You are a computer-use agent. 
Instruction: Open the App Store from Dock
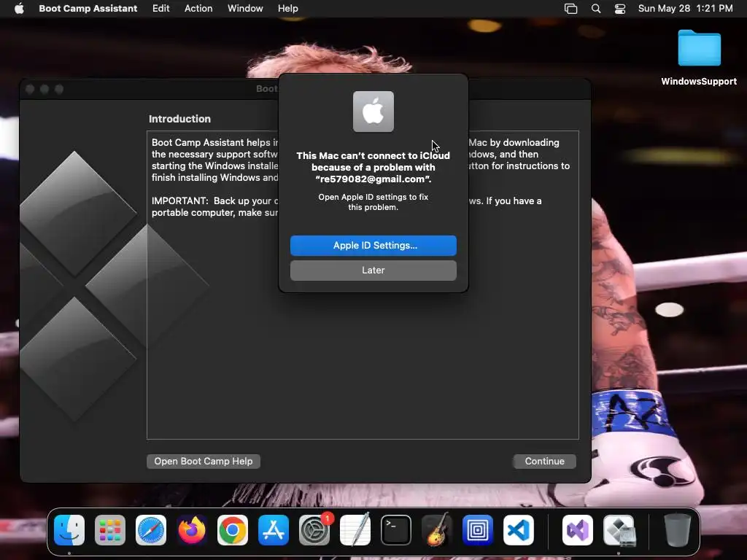[x=274, y=530]
